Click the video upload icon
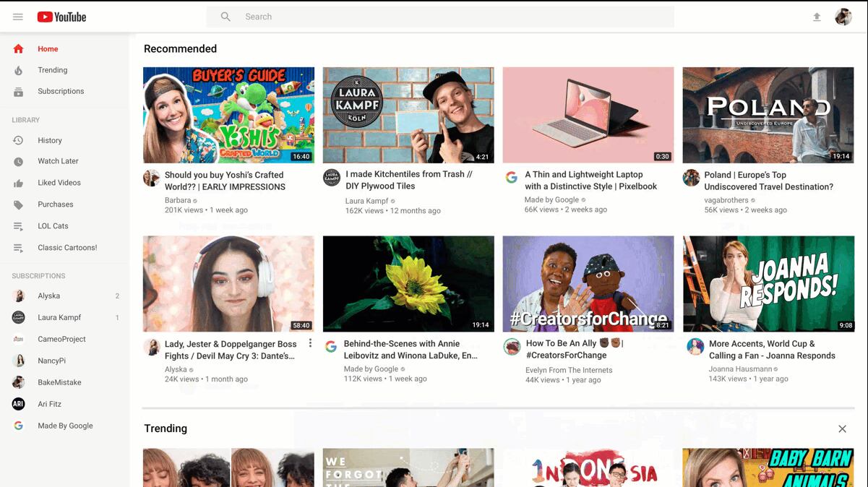The height and width of the screenshot is (487, 868). 816,16
